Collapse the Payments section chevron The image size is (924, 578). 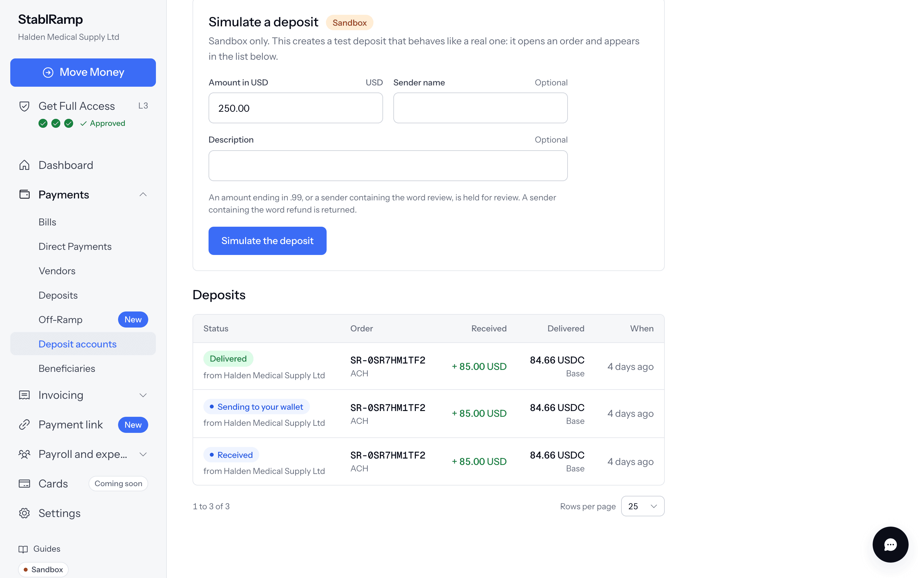[x=143, y=195]
